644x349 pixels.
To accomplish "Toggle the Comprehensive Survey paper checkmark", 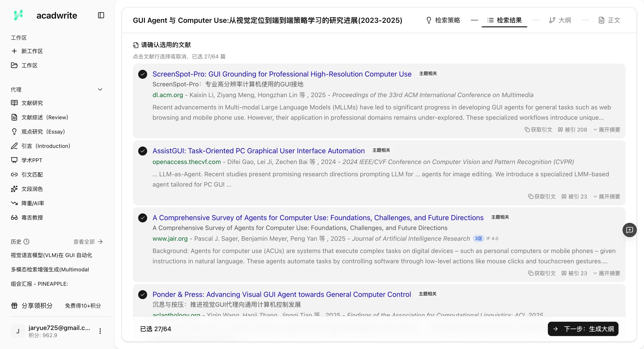I will [142, 218].
